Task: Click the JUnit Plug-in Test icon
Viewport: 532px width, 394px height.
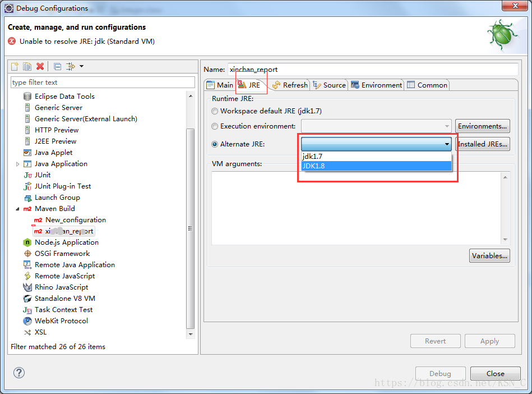Action: point(27,186)
